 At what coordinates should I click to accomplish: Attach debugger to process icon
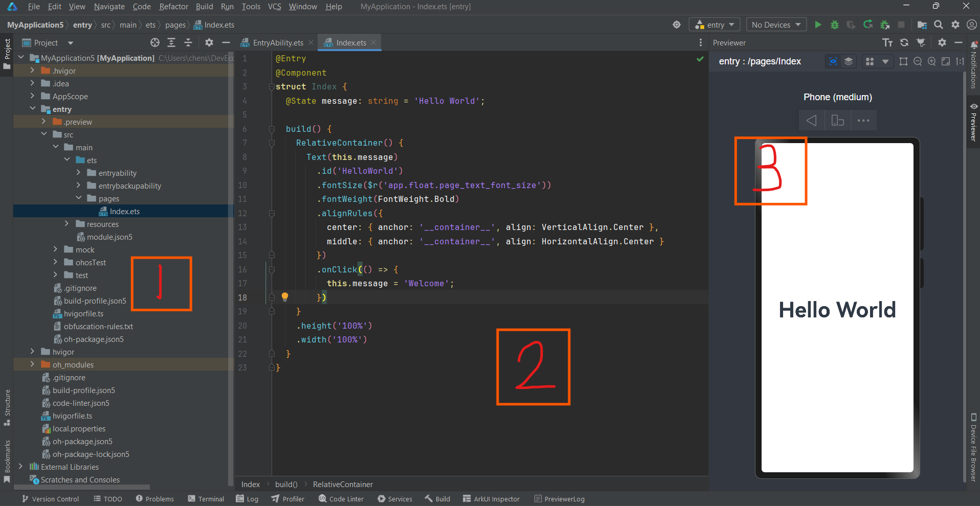[885, 25]
